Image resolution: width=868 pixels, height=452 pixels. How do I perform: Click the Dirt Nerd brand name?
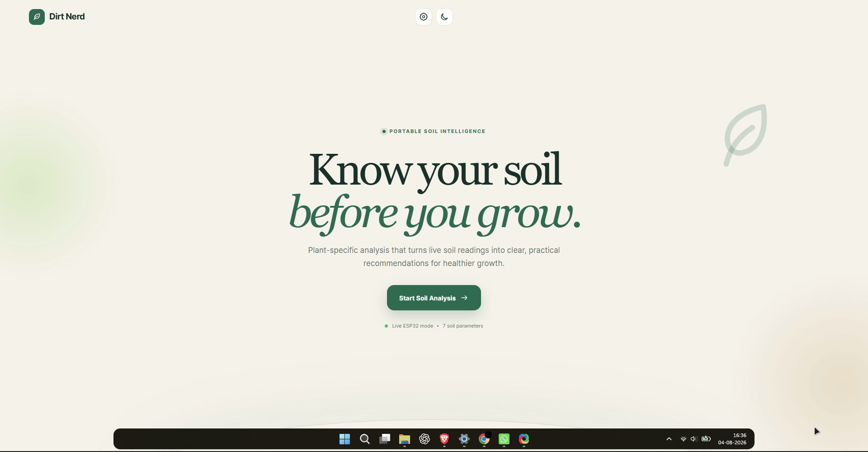67,17
